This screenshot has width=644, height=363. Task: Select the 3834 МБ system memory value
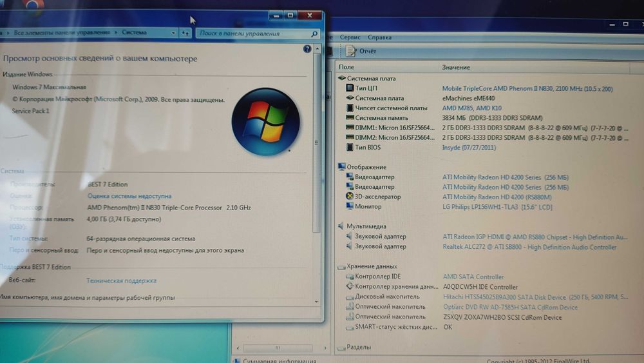coord(492,118)
